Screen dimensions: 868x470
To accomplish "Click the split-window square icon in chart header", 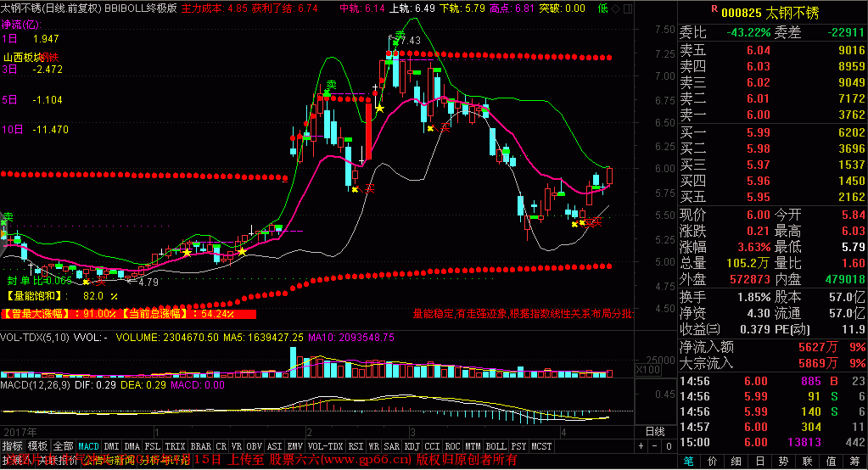I will coord(628,8).
